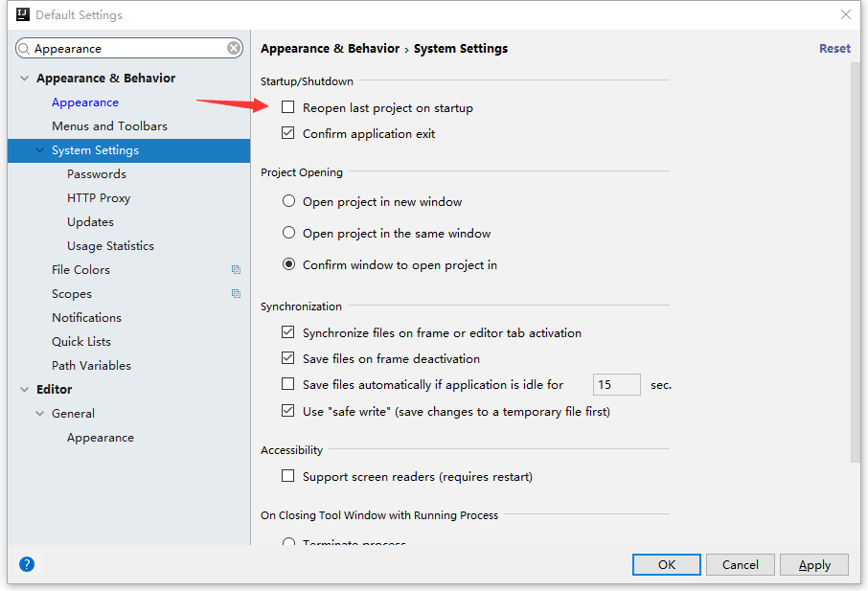Click the IntelliJ logo in title bar
Screen dimensions: 868x591
coord(20,15)
